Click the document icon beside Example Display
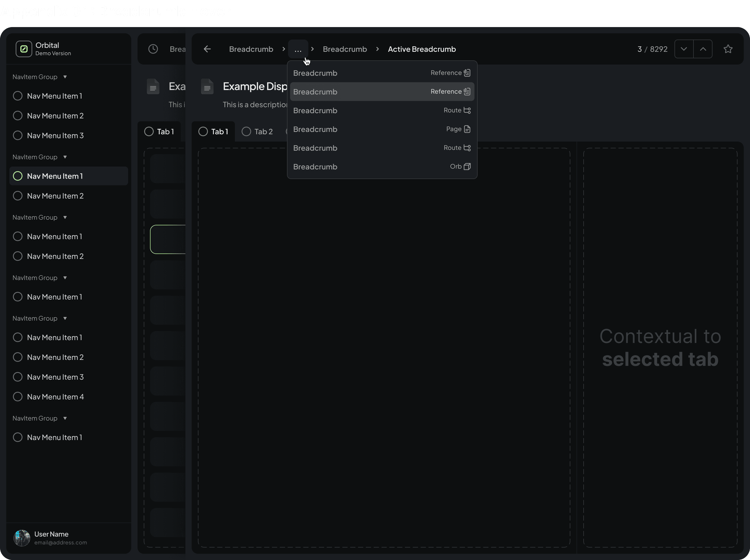The image size is (750, 560). coord(207,87)
